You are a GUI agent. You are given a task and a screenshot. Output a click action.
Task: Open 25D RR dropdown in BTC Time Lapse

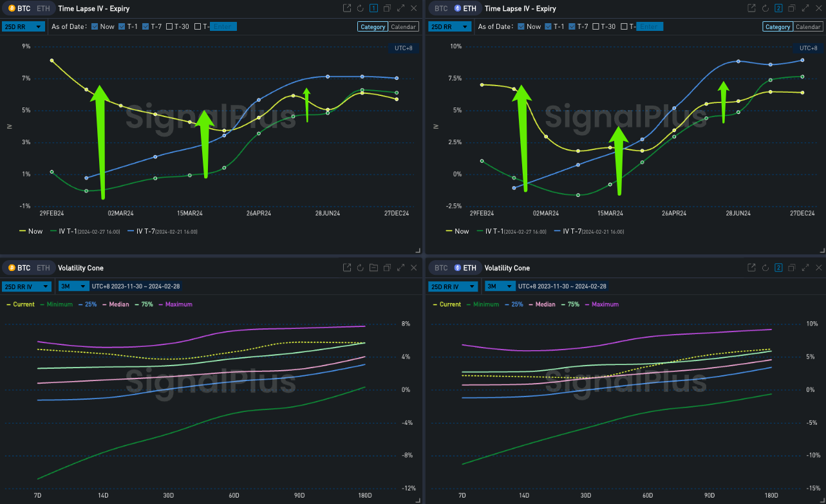tap(23, 26)
